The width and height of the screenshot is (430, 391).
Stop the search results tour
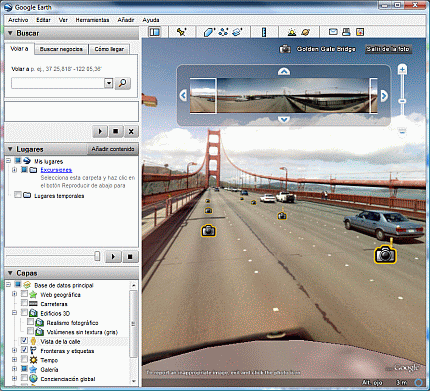pyautogui.click(x=115, y=131)
